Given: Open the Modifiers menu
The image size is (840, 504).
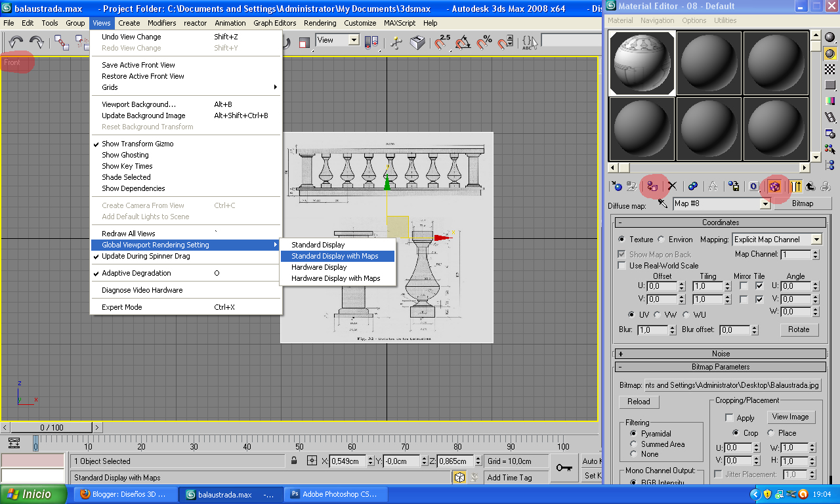Looking at the screenshot, I should tap(161, 23).
